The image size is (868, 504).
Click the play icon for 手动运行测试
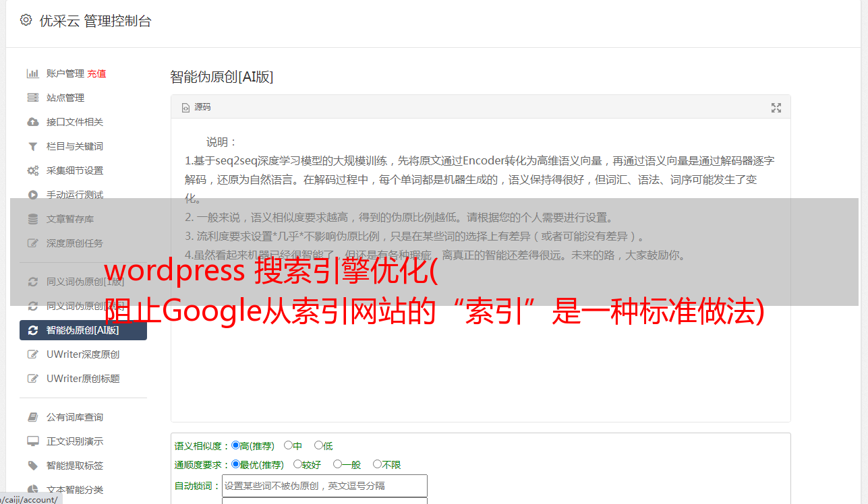pyautogui.click(x=32, y=195)
